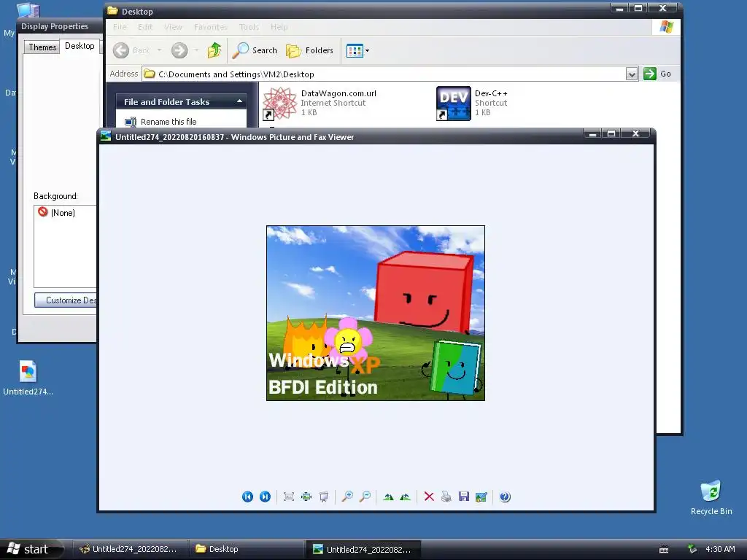Open Back history dropdown arrow
Viewport: 747px width, 560px height.
[x=159, y=50]
